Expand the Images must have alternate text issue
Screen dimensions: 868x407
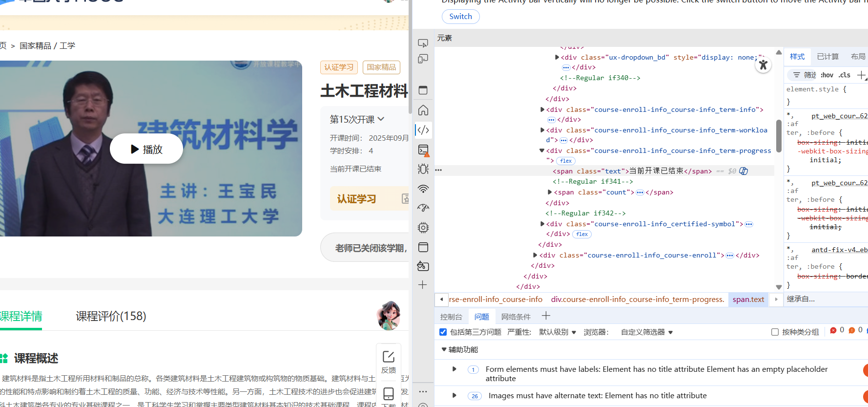(455, 395)
